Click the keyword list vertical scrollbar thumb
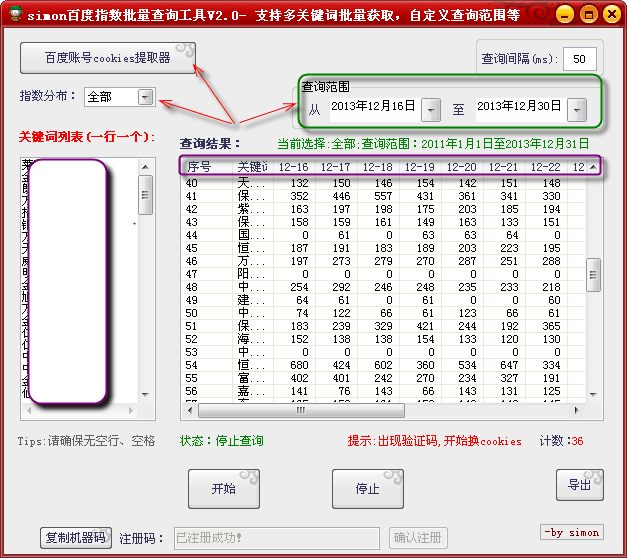The image size is (627, 558). (x=145, y=195)
